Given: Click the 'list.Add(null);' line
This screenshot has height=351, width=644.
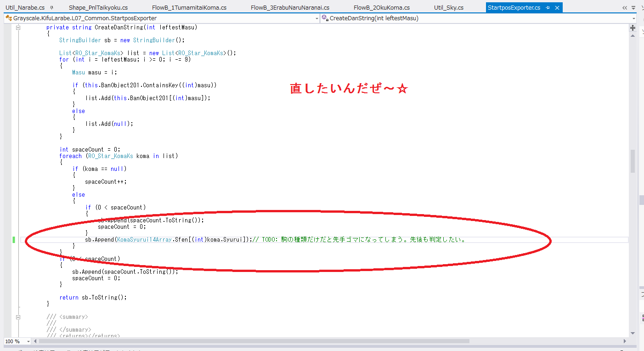Looking at the screenshot, I should [109, 124].
